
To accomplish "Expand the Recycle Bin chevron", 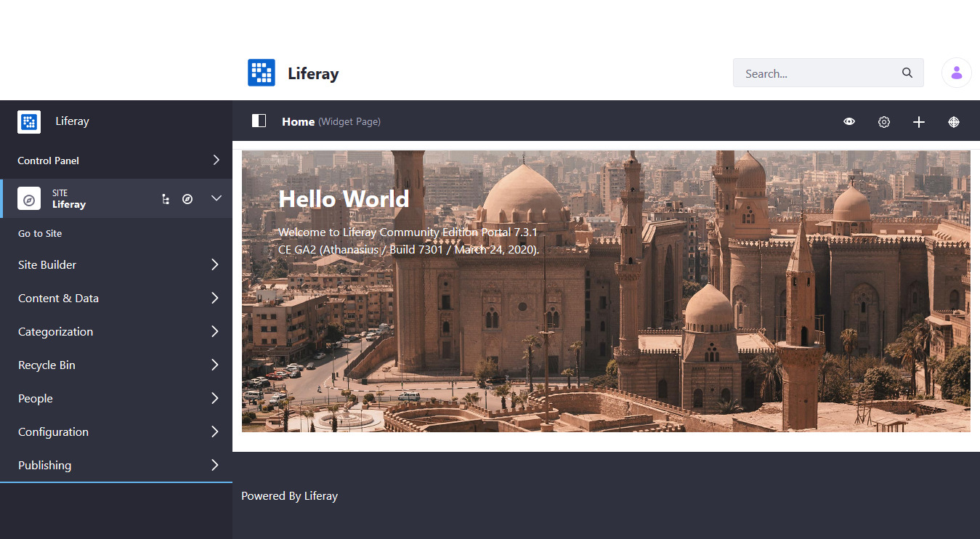I will (x=215, y=365).
